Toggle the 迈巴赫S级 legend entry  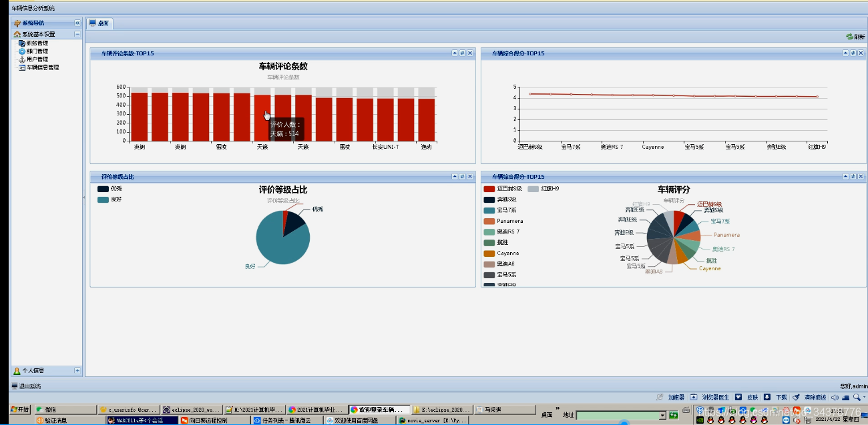tap(503, 189)
